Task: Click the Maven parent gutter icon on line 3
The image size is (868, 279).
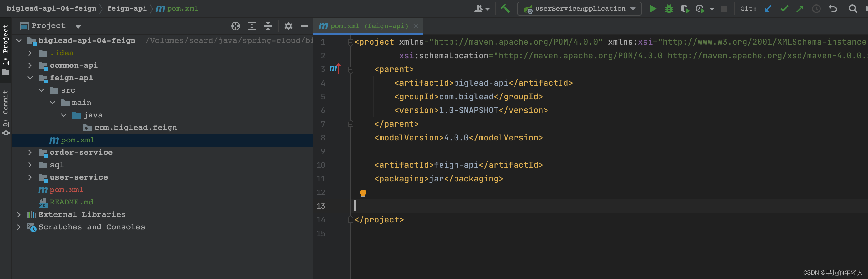Action: tap(335, 69)
